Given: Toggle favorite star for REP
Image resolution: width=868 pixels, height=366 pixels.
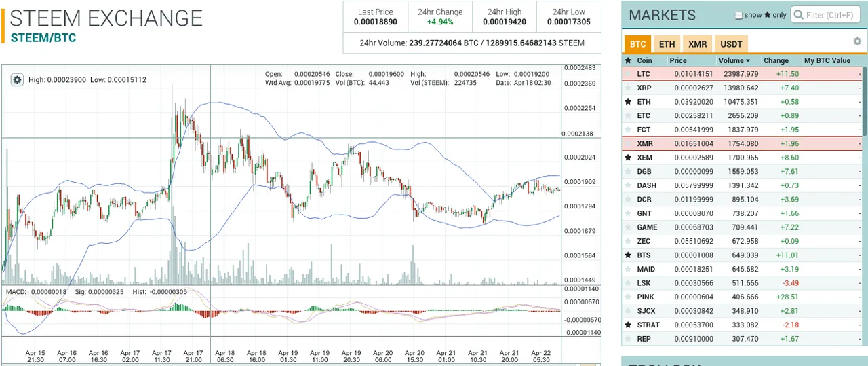Looking at the screenshot, I should [628, 339].
